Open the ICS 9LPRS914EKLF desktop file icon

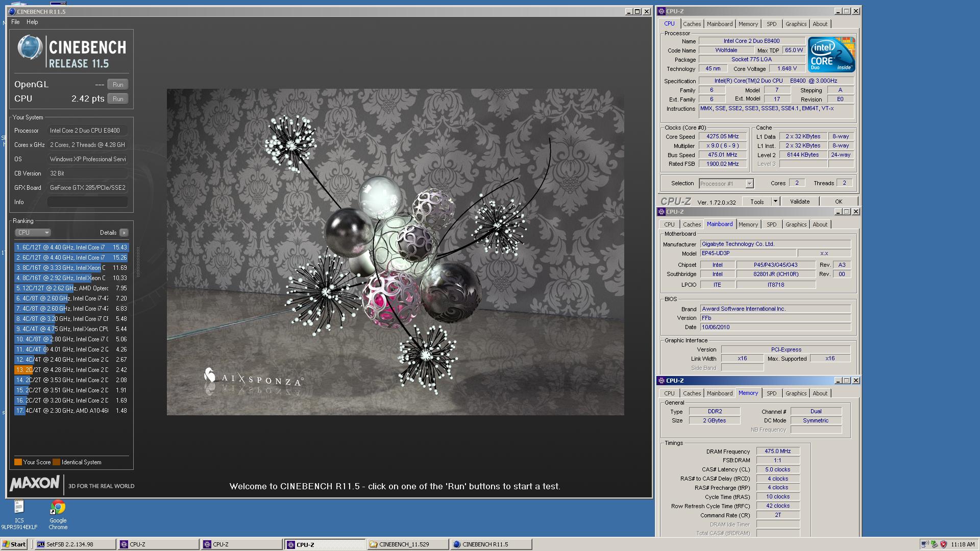pyautogui.click(x=19, y=514)
